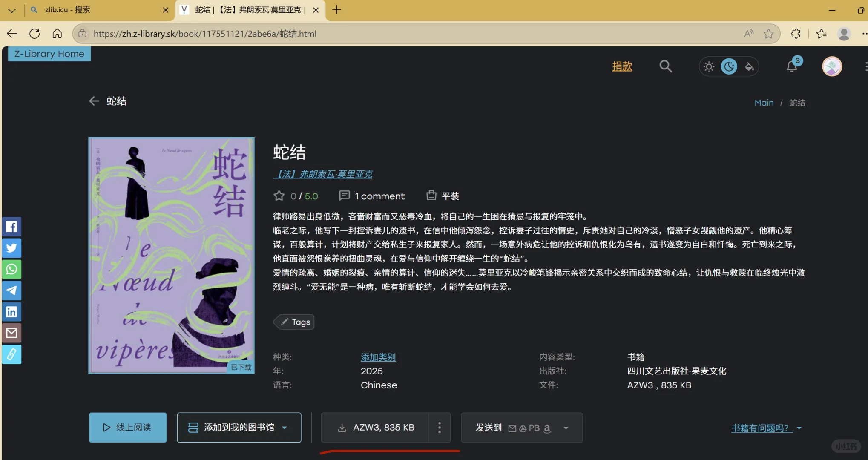Go to browser home page
The height and width of the screenshot is (460, 868).
click(x=57, y=34)
